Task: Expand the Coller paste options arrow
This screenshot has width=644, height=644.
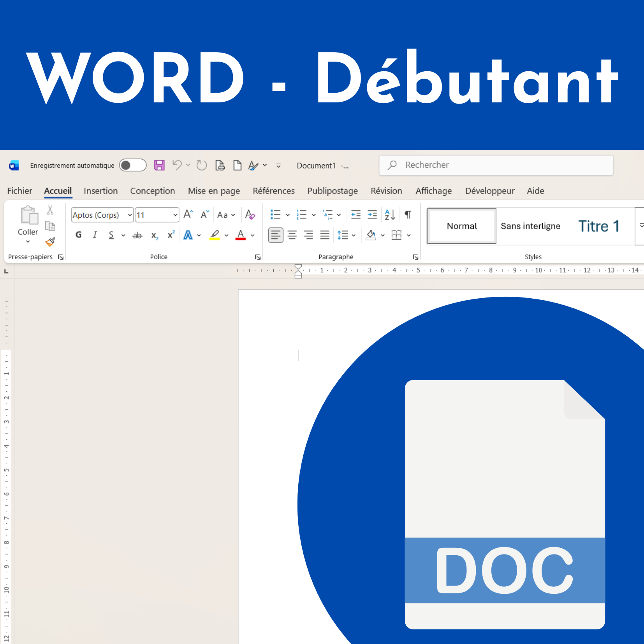Action: point(28,242)
